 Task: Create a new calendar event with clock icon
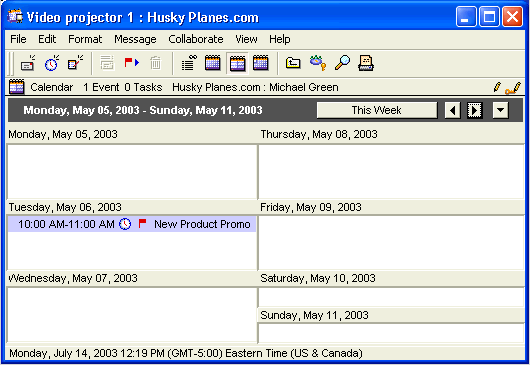[x=51, y=63]
